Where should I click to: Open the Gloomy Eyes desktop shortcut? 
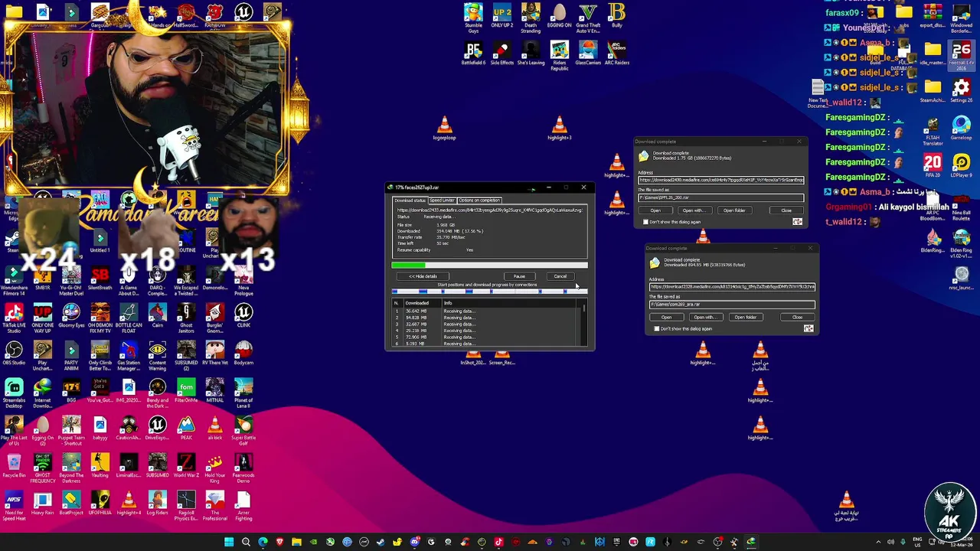71,315
